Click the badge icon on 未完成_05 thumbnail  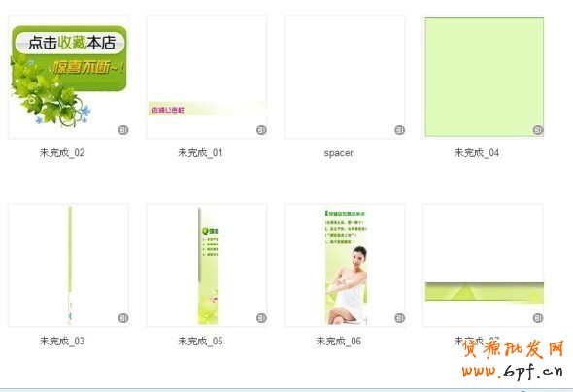pyautogui.click(x=261, y=318)
